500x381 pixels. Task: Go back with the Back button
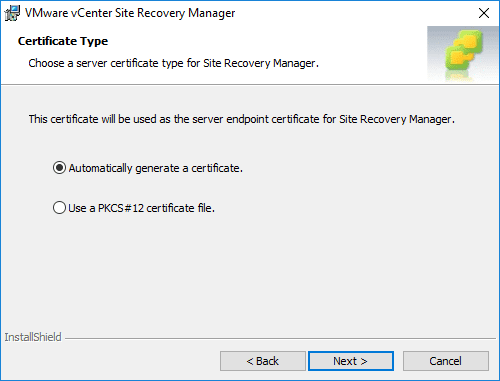[x=263, y=361]
